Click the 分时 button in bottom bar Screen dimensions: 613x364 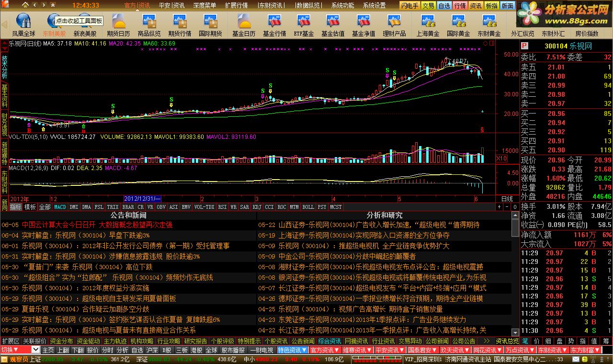pos(107,350)
